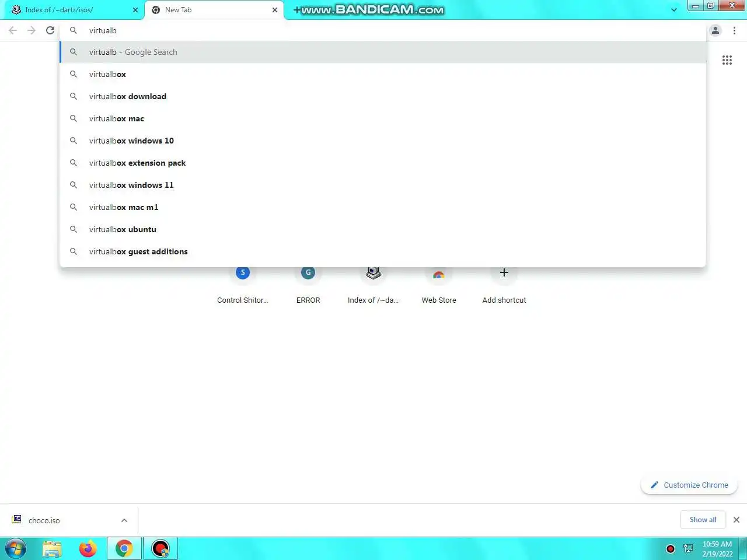
Task: Open the downloaded choco.iso file
Action: (x=44, y=520)
